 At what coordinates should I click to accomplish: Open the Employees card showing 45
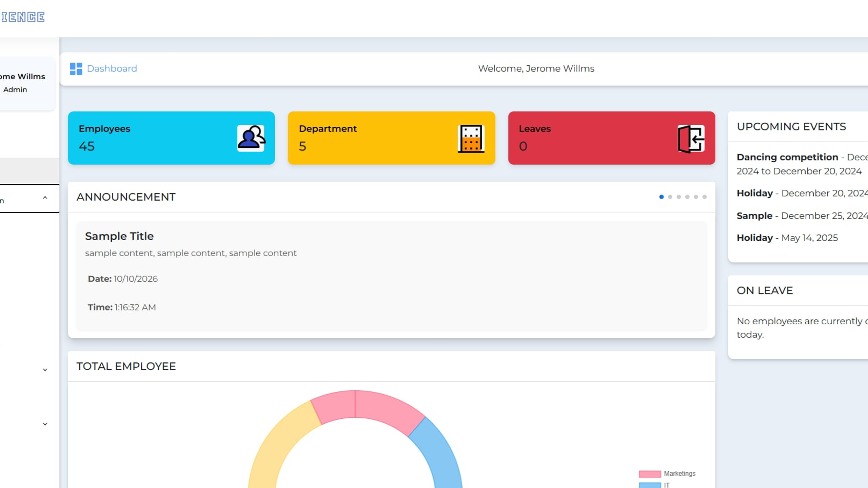click(x=171, y=138)
